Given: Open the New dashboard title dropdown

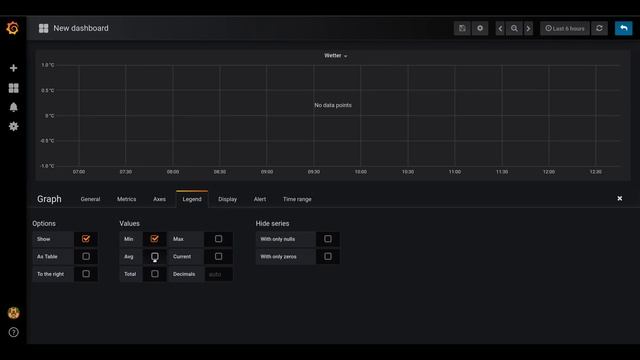Looking at the screenshot, I should [81, 28].
